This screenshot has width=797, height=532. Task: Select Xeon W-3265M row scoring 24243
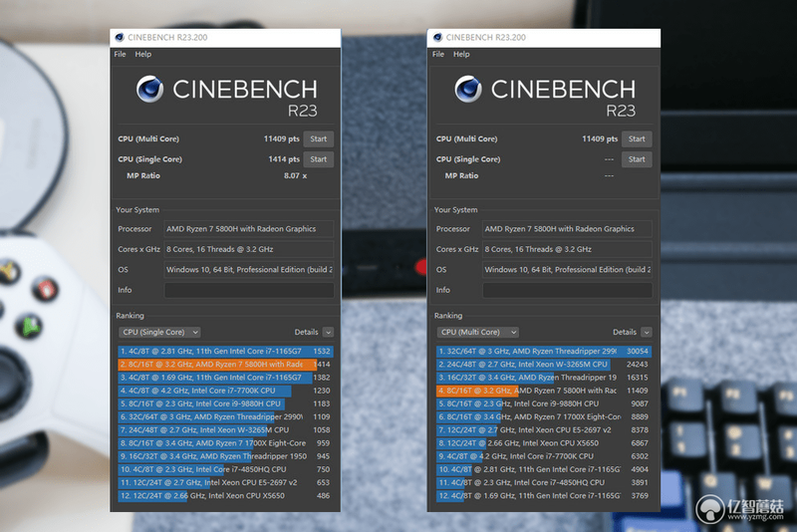click(543, 365)
